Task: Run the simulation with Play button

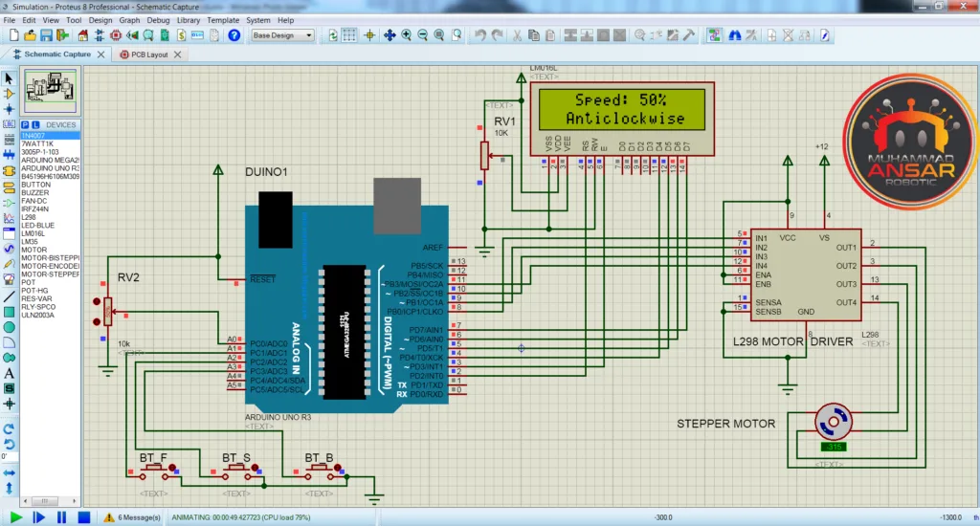Action: point(15,517)
